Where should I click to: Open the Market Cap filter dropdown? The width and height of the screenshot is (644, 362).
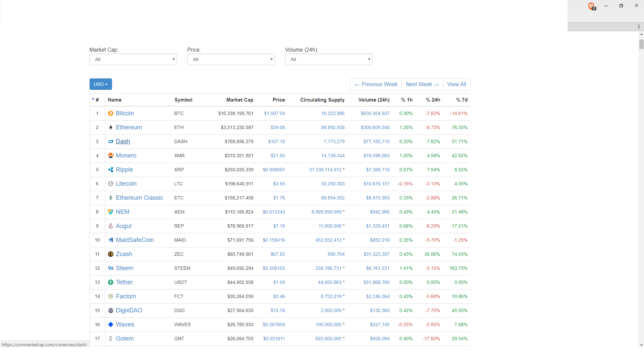point(133,59)
